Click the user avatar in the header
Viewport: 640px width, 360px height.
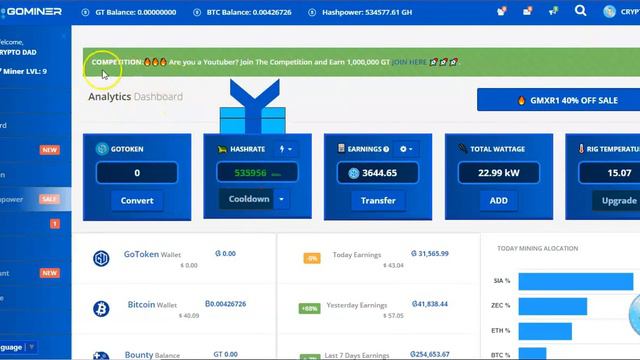coord(609,11)
